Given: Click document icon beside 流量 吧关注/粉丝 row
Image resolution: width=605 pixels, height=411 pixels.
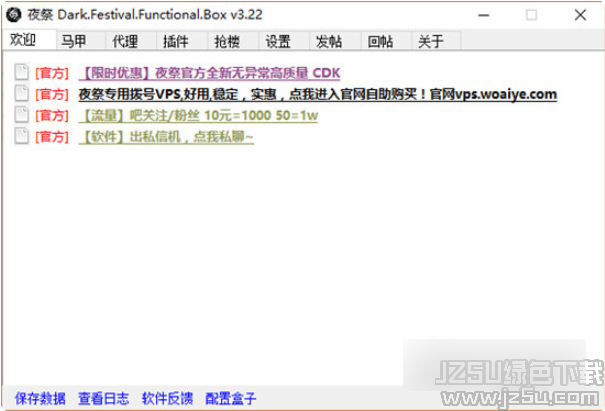Looking at the screenshot, I should click(x=22, y=115).
